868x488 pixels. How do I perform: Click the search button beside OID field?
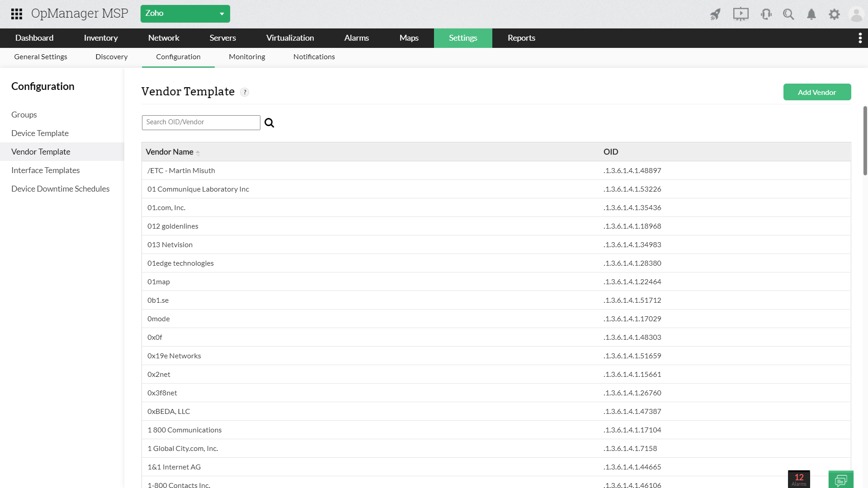point(269,123)
